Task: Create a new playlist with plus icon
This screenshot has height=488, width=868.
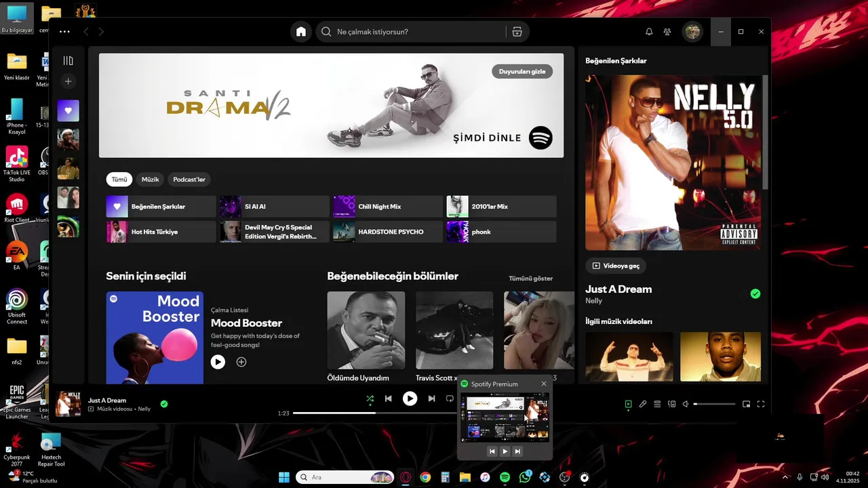Action: click(x=68, y=81)
